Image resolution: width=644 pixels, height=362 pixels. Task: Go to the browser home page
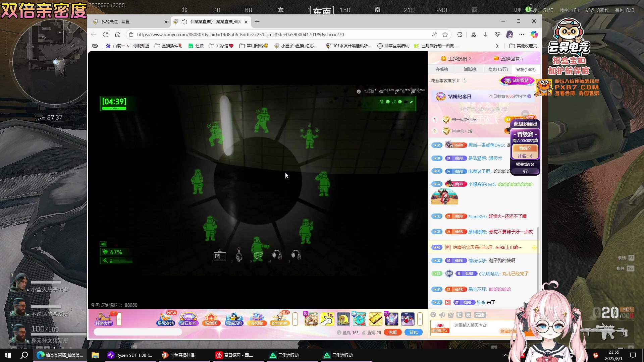tap(118, 35)
